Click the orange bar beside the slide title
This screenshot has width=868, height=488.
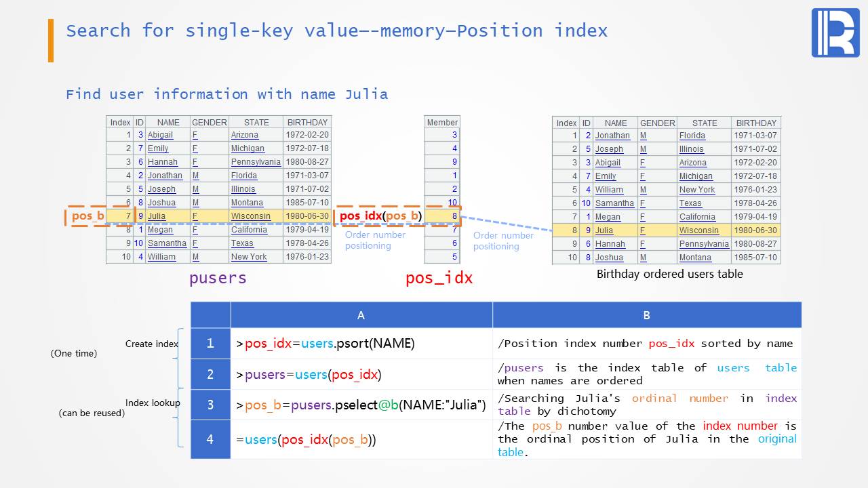(x=51, y=41)
